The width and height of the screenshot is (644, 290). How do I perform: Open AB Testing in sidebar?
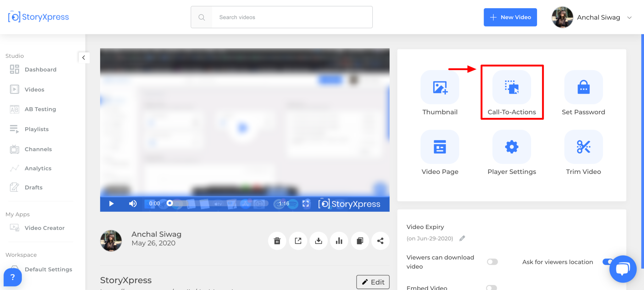pyautogui.click(x=33, y=109)
